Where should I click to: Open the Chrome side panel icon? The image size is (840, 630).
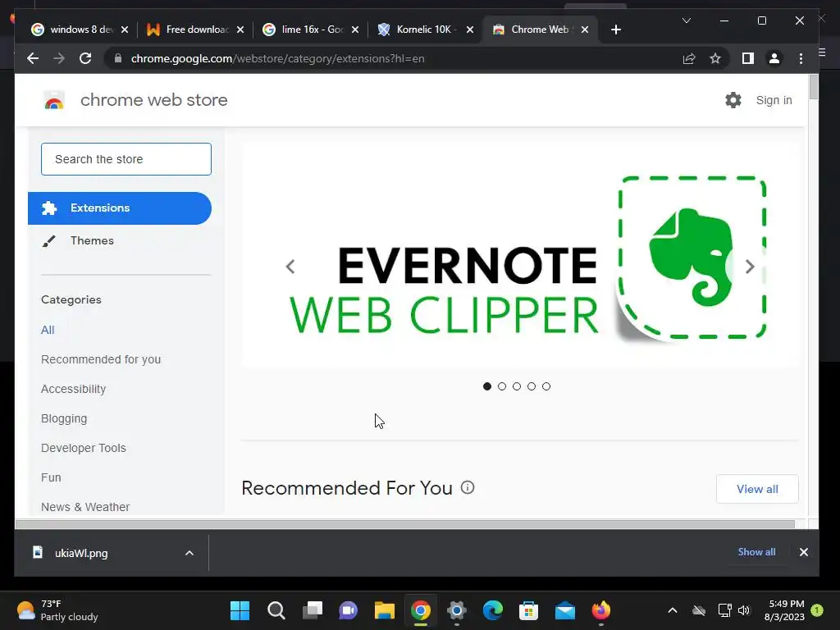[x=748, y=58]
